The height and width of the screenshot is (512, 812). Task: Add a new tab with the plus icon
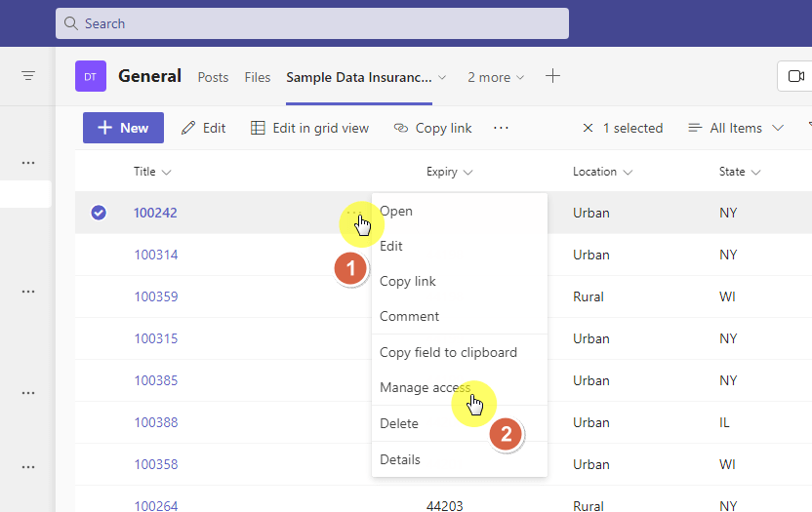coord(552,76)
